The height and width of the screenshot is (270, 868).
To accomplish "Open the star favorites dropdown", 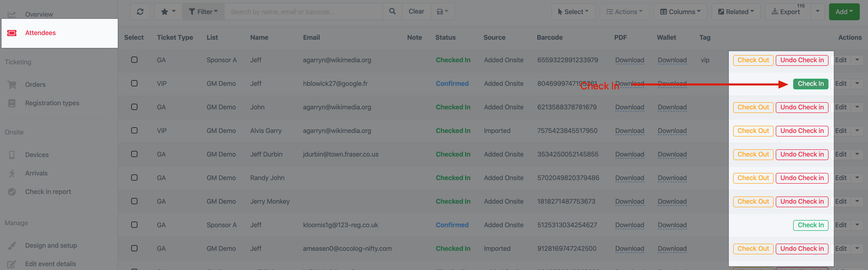I will (168, 12).
